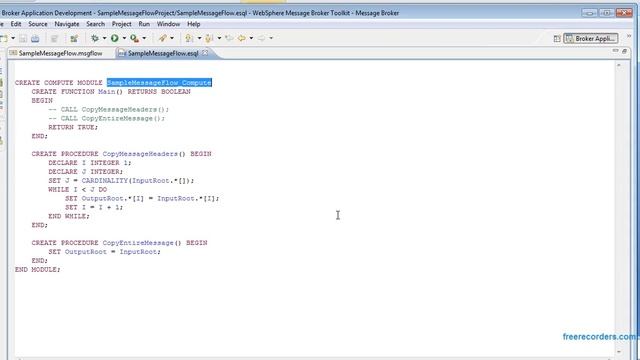
Task: Click the 'RETURN TRUE;' code line
Action: (73, 127)
